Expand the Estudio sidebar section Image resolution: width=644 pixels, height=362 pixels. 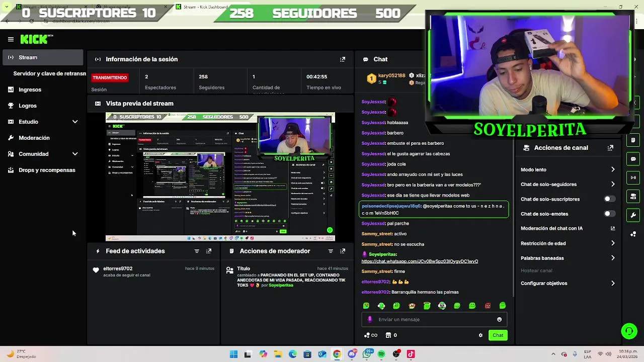click(x=75, y=122)
